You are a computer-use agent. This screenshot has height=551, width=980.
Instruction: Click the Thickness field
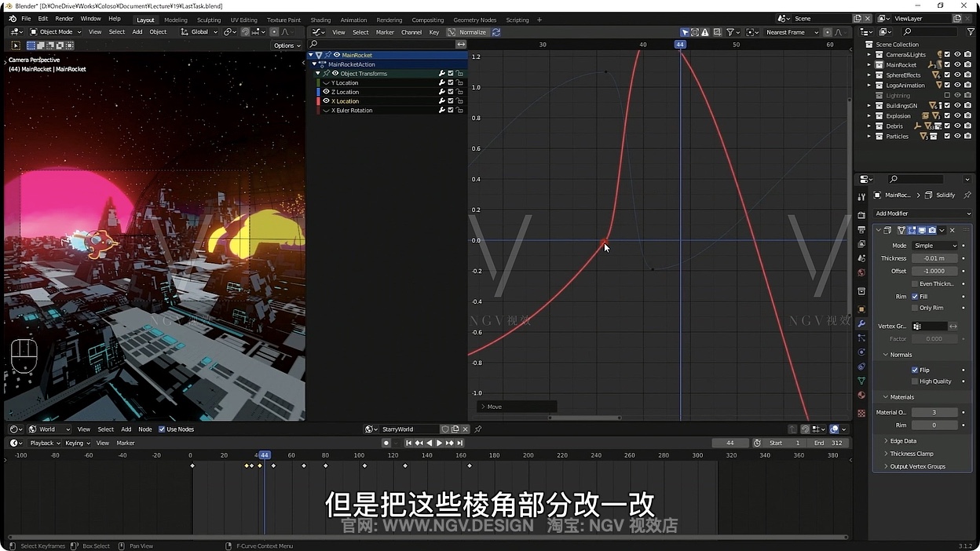pos(934,258)
